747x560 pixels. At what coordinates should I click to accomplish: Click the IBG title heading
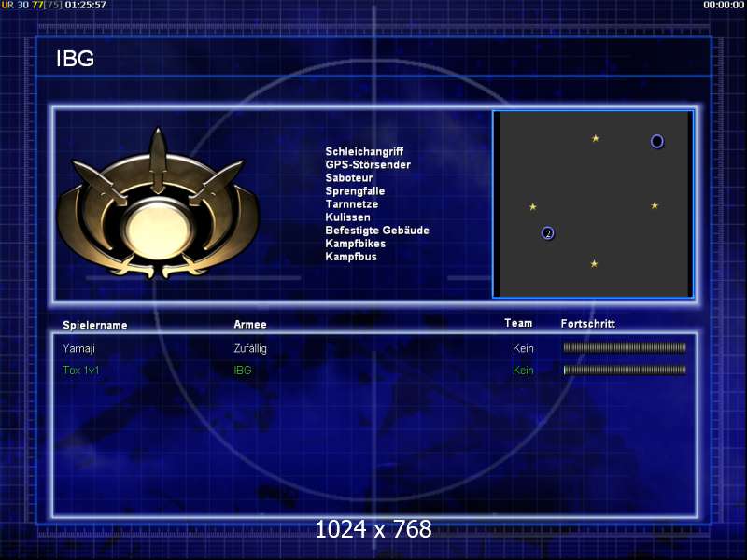pos(75,59)
